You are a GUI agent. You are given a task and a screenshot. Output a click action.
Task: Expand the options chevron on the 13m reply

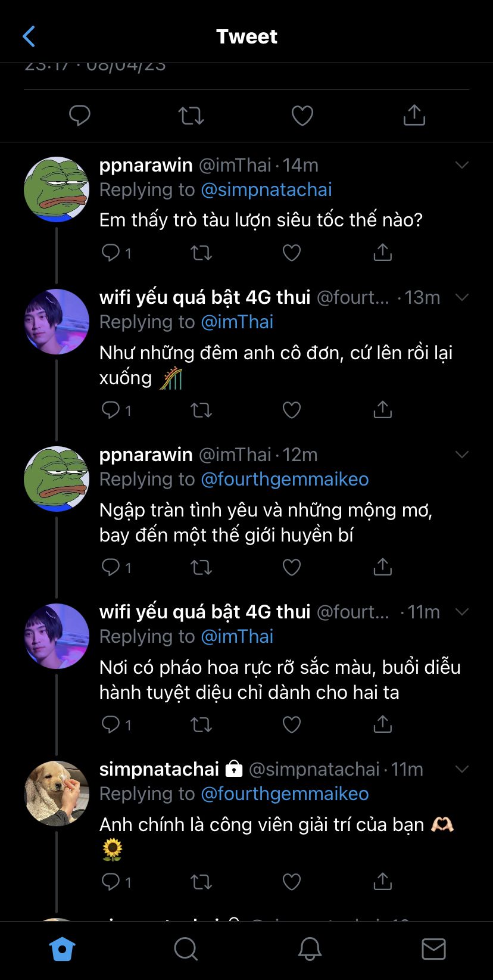[x=462, y=297]
